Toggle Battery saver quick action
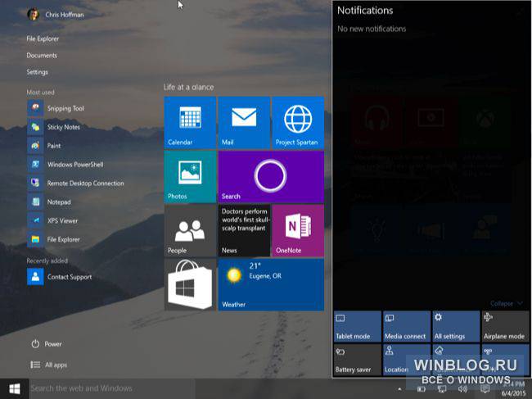Viewport: 532px width, 399px height. pos(358,360)
